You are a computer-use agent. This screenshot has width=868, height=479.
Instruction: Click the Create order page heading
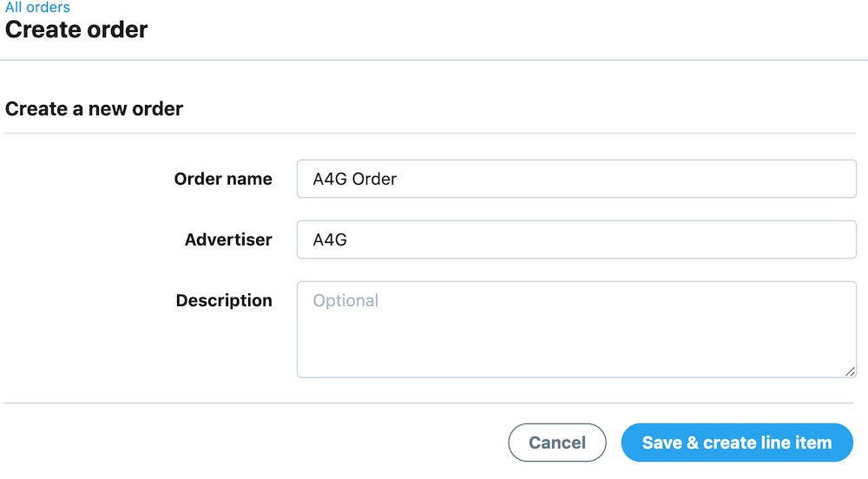click(x=76, y=30)
